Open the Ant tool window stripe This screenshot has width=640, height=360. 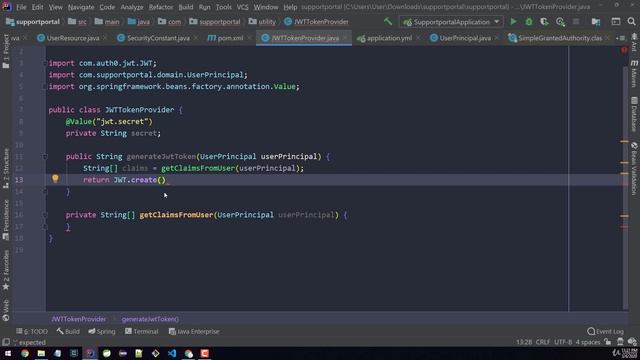[634, 42]
